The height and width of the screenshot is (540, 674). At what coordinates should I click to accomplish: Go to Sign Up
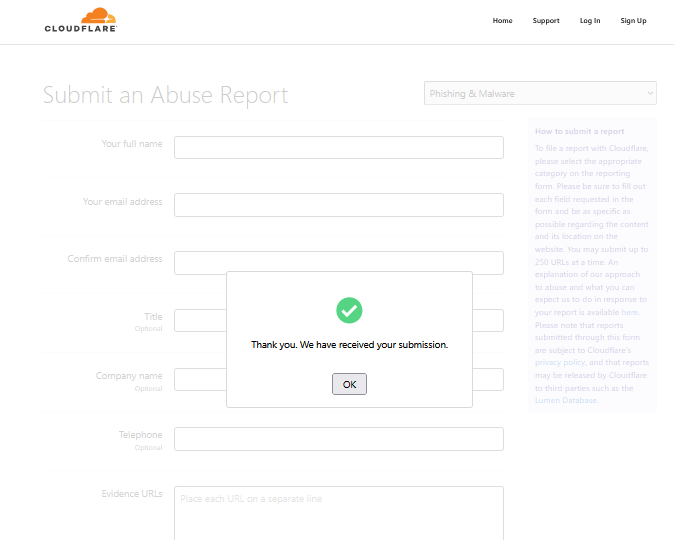pyautogui.click(x=633, y=21)
